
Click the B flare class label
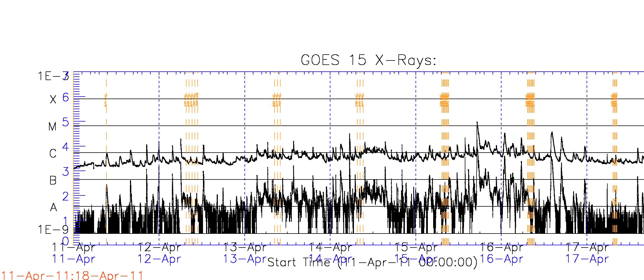click(53, 181)
